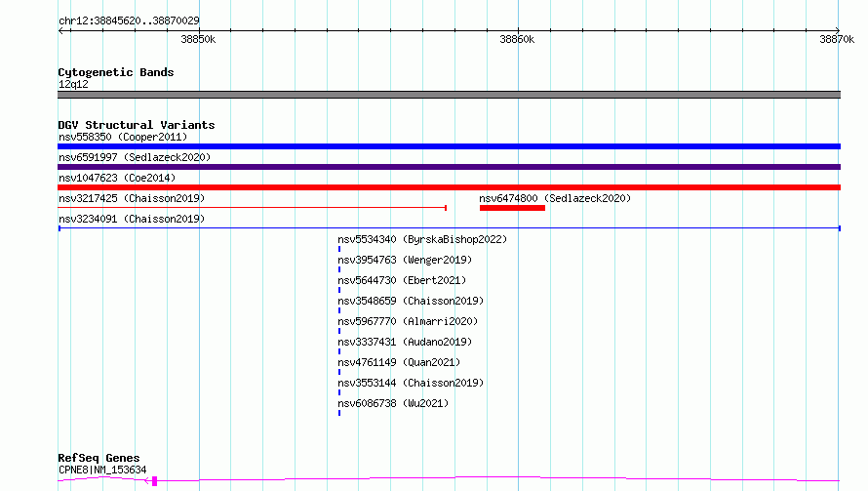Image resolution: width=868 pixels, height=491 pixels.
Task: Open label nsv5534340 (ByrskaBishop2022)
Action: point(422,239)
